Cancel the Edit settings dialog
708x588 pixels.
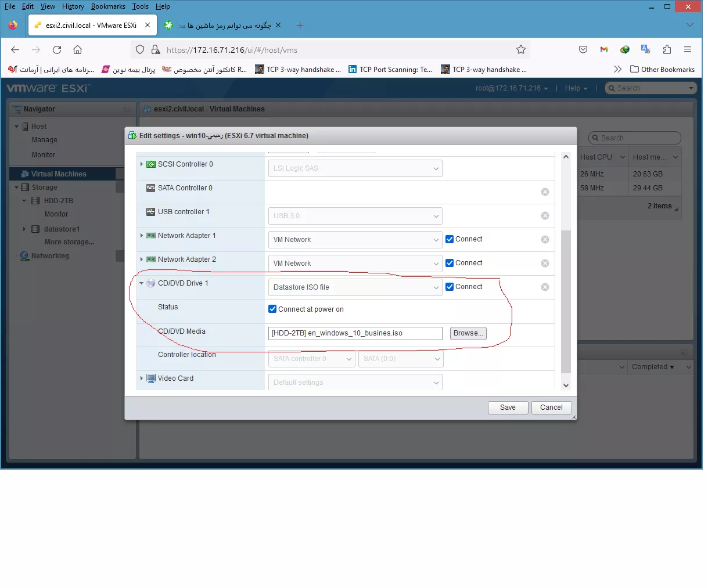click(x=551, y=407)
